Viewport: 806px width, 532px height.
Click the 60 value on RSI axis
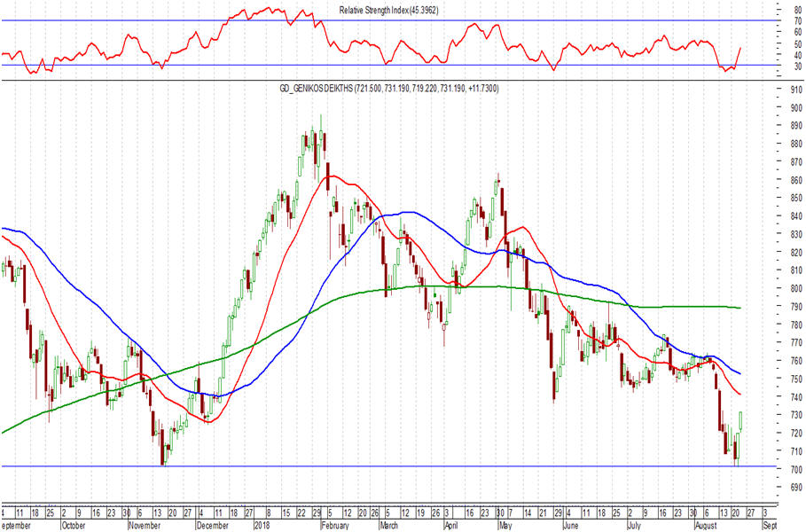coord(798,33)
